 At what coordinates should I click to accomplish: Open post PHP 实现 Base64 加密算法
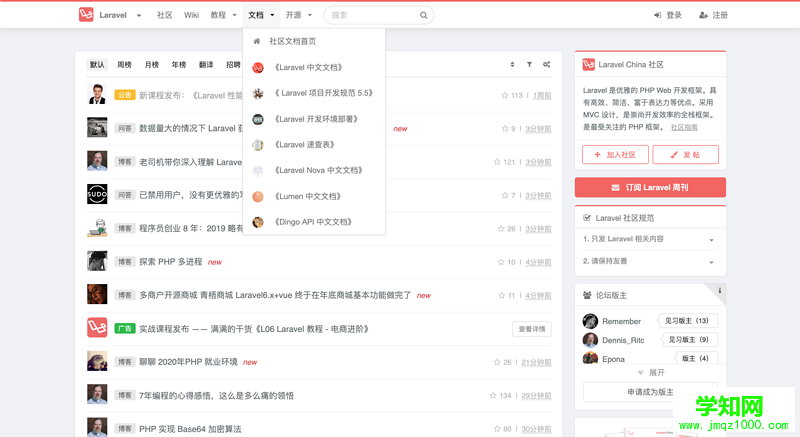[190, 429]
